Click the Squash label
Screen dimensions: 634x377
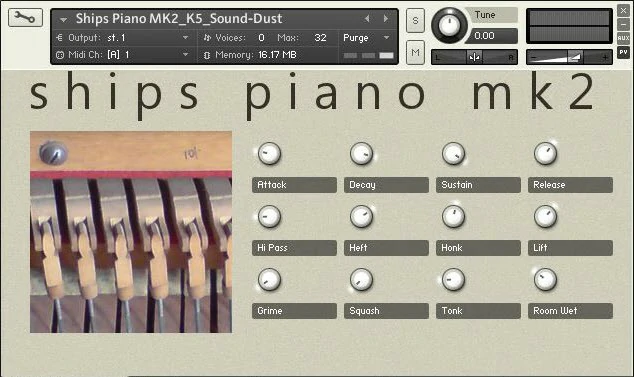tap(386, 311)
